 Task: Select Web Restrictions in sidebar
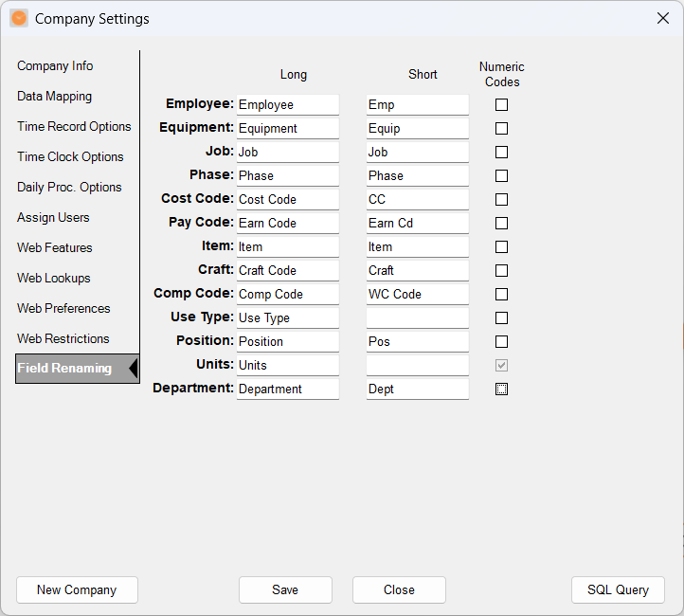coord(63,338)
